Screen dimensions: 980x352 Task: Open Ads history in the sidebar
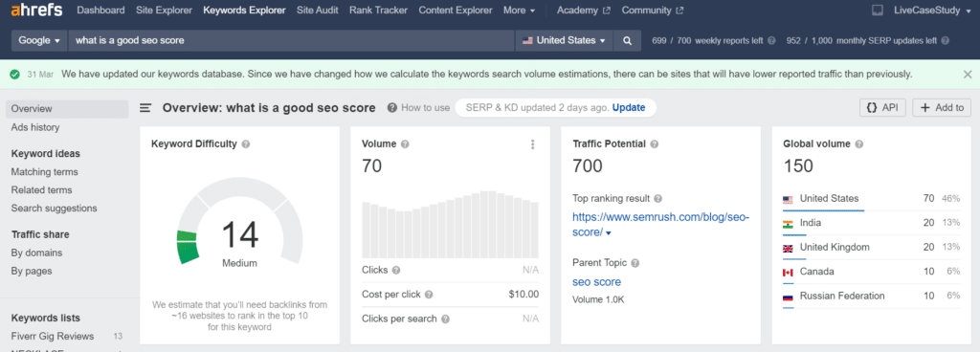point(35,127)
